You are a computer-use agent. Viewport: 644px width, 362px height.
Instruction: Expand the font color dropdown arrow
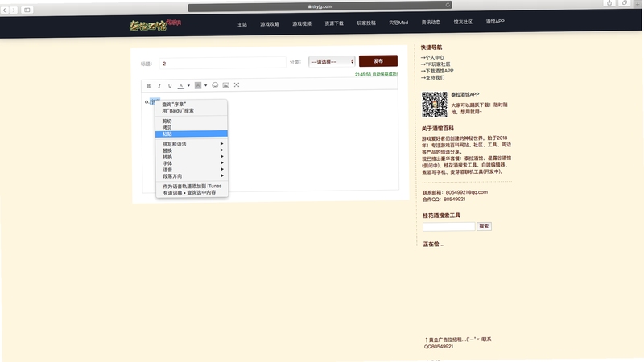pyautogui.click(x=188, y=86)
